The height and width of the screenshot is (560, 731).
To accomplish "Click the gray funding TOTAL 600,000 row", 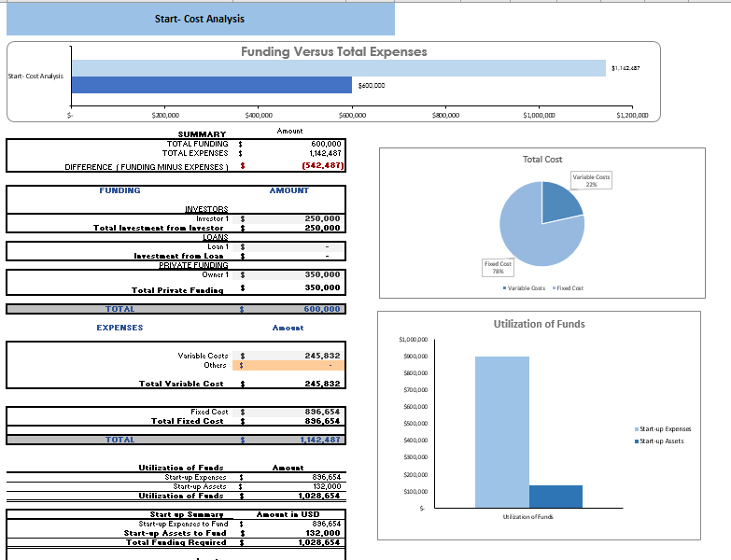I will tap(176, 309).
